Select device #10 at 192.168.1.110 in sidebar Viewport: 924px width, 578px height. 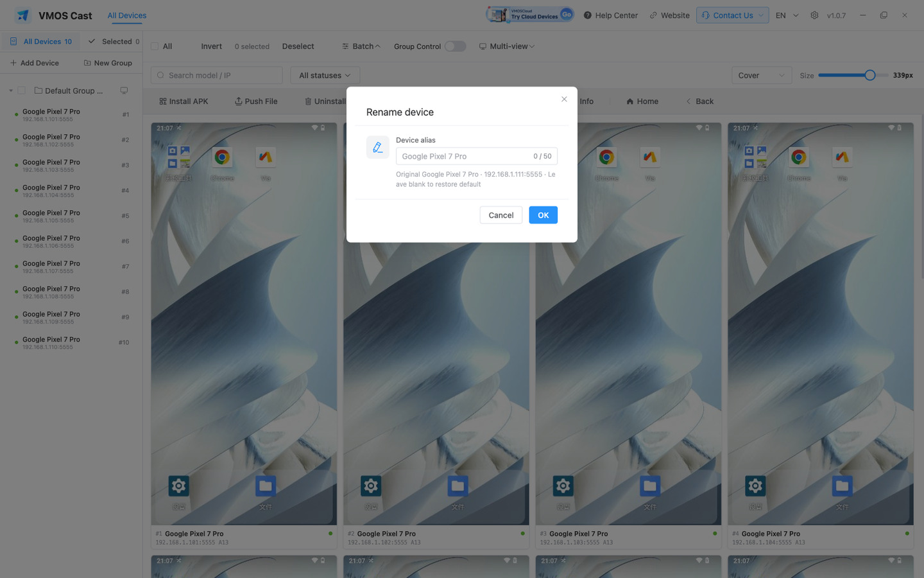tap(71, 343)
